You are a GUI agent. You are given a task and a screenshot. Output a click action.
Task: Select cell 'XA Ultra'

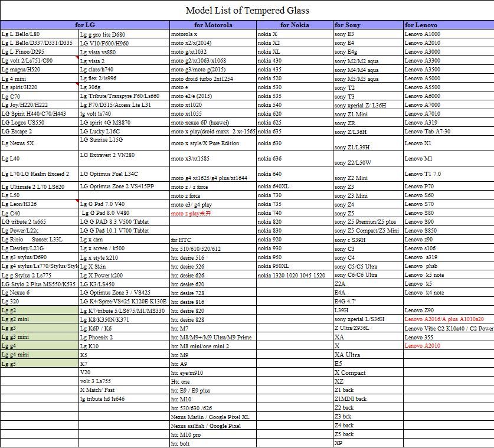click(368, 355)
